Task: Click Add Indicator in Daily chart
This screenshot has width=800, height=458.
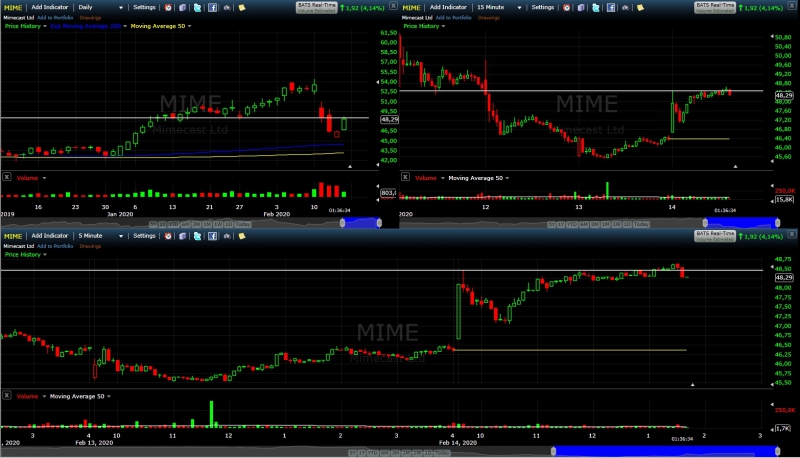Action: [49, 7]
